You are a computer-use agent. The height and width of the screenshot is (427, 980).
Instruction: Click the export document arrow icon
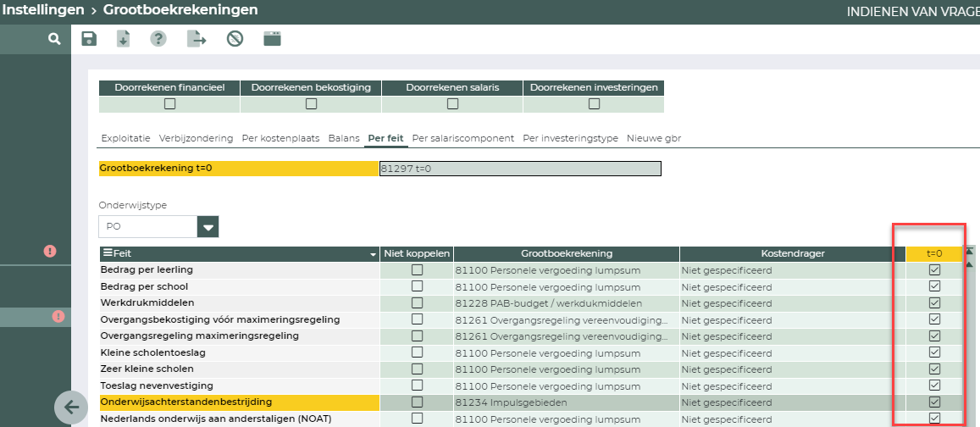pos(197,39)
